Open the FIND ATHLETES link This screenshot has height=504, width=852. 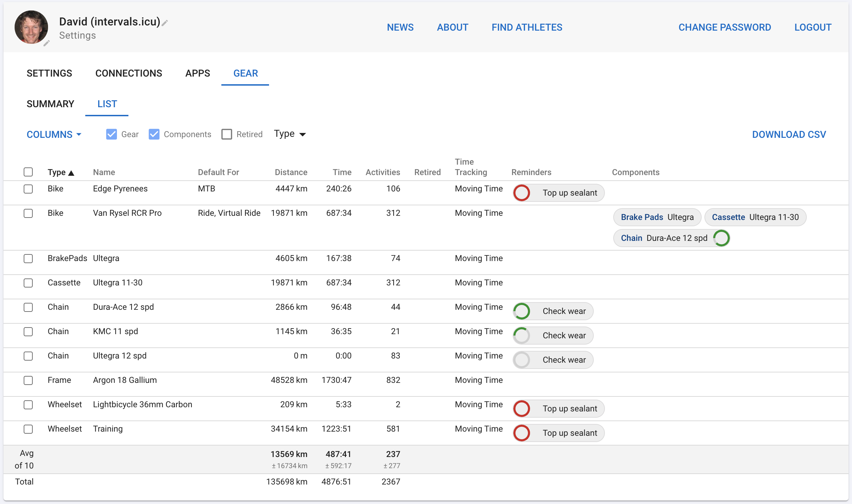tap(527, 27)
